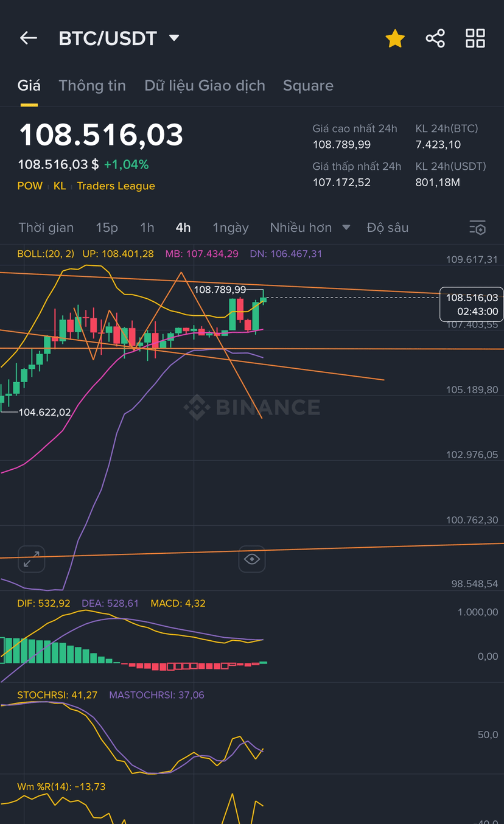Viewport: 504px width, 824px height.
Task: Tap the UP: 108.401,28 value
Action: point(118,254)
